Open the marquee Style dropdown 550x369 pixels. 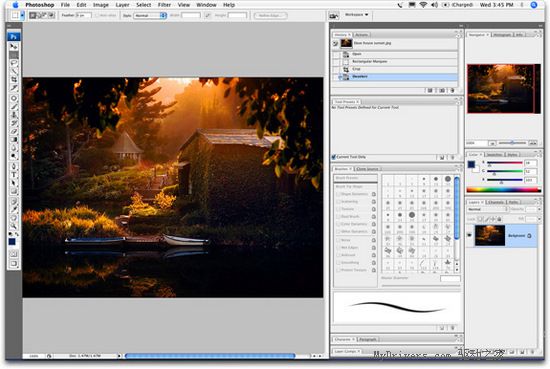150,15
